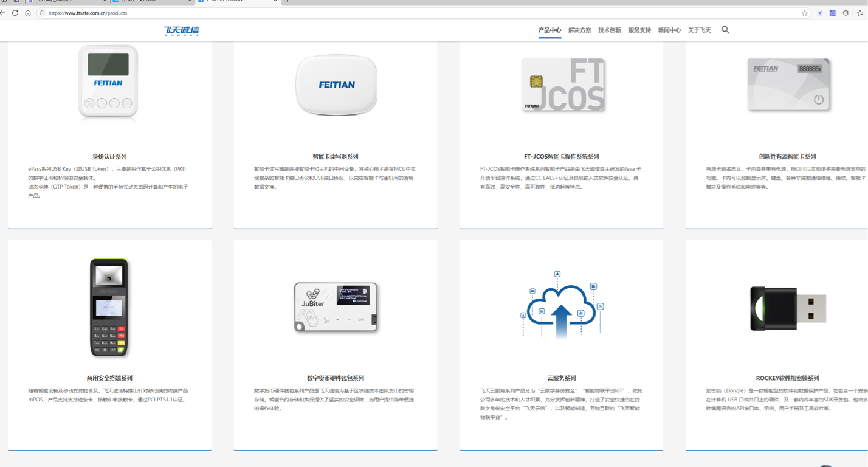Open the 关于飞天 menu item
This screenshot has height=467, width=868.
pos(699,30)
